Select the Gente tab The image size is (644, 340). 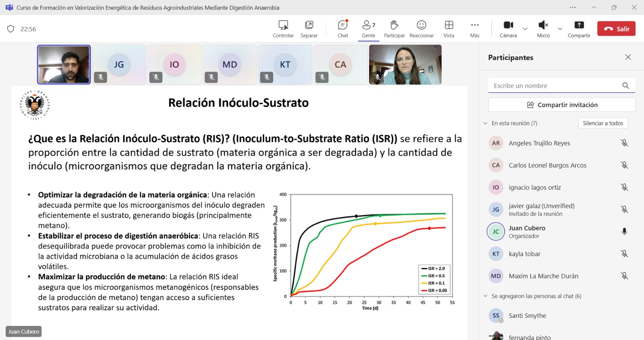click(x=368, y=29)
